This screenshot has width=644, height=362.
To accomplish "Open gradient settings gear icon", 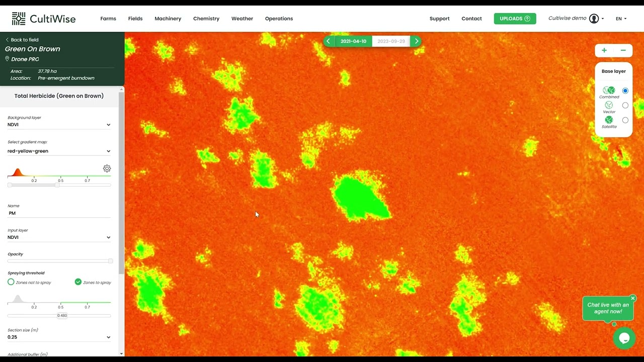I will pos(107,168).
